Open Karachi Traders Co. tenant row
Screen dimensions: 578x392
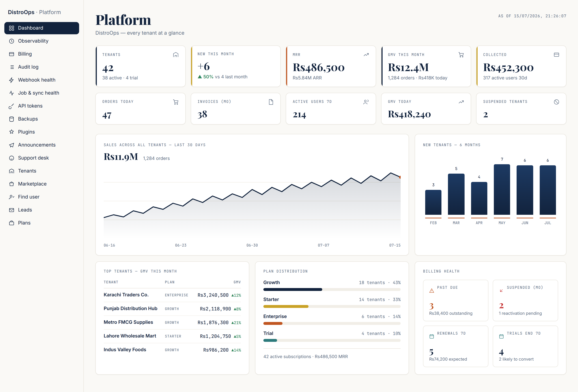[x=172, y=295]
